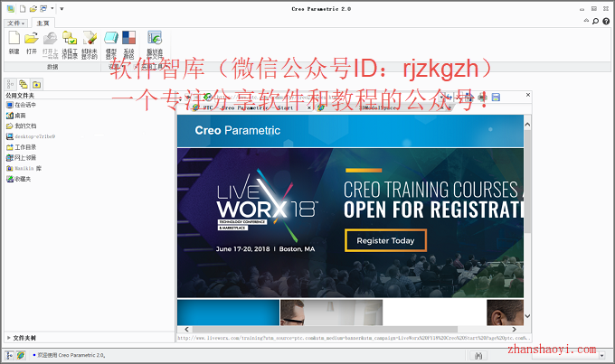Click the windows switch icon in quick access toolbar
Viewport: 615px width, 364px height.
pyautogui.click(x=43, y=9)
